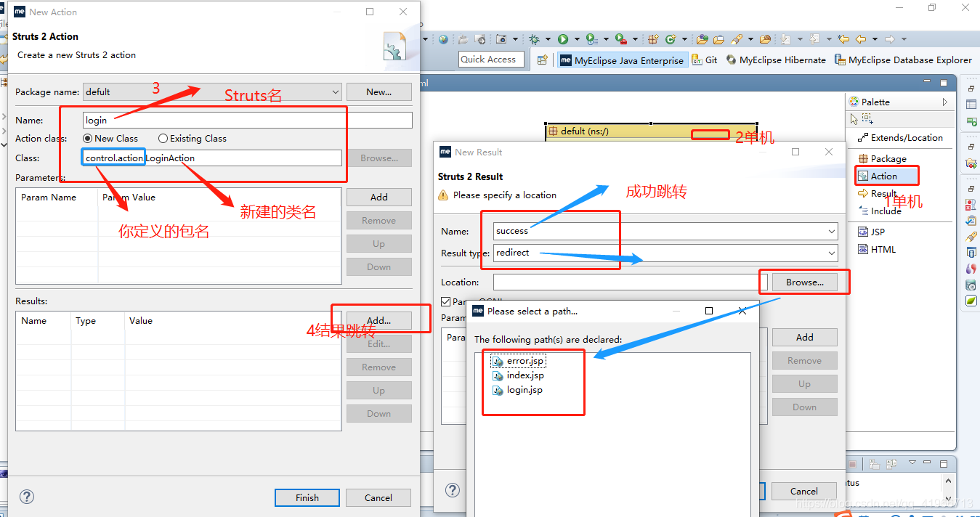Click Cancel in New Result dialog
This screenshot has width=980, height=517.
[x=804, y=491]
